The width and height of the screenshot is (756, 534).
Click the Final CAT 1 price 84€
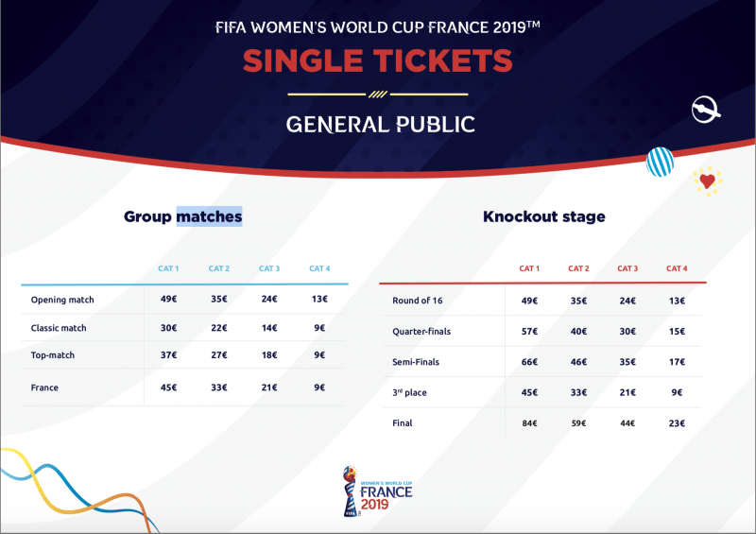[528, 422]
